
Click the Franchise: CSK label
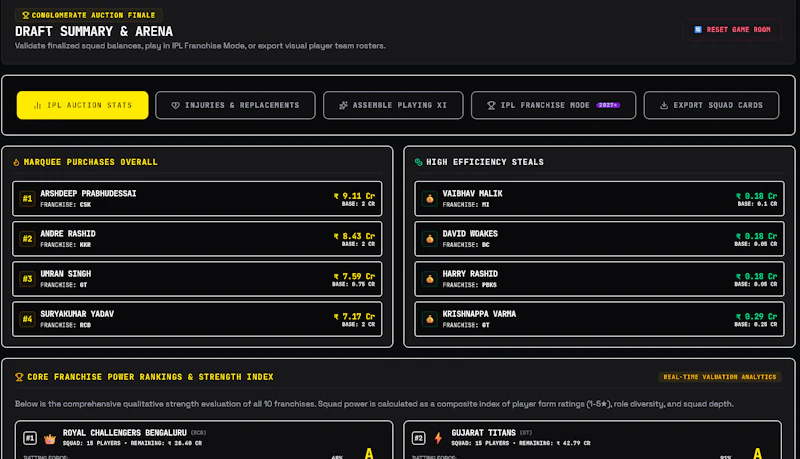(x=66, y=205)
